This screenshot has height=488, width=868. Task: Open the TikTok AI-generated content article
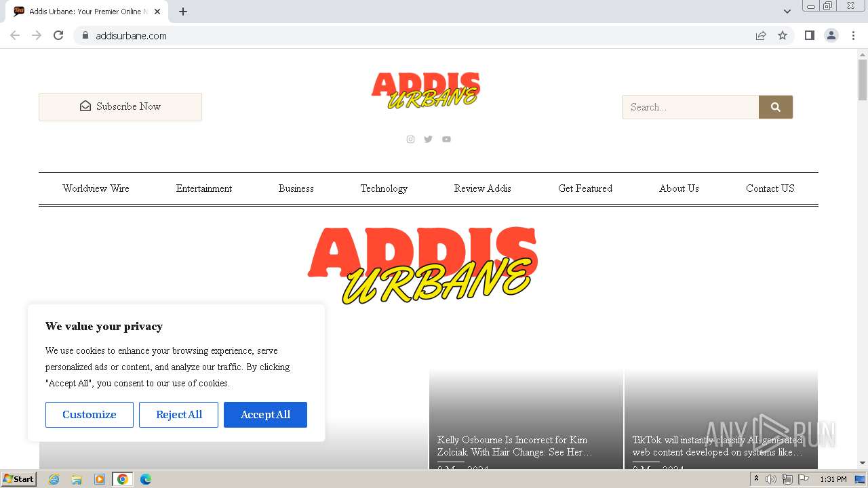(x=717, y=446)
